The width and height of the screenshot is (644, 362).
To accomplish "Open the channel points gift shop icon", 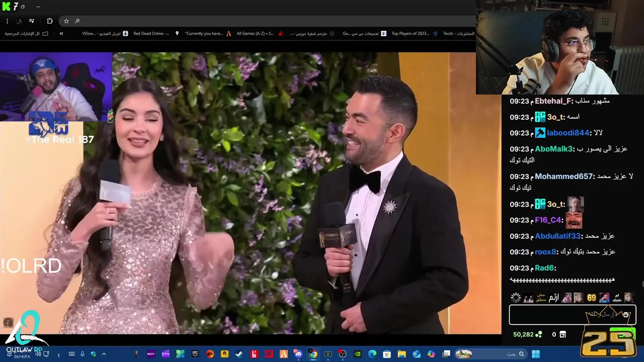I will (562, 334).
